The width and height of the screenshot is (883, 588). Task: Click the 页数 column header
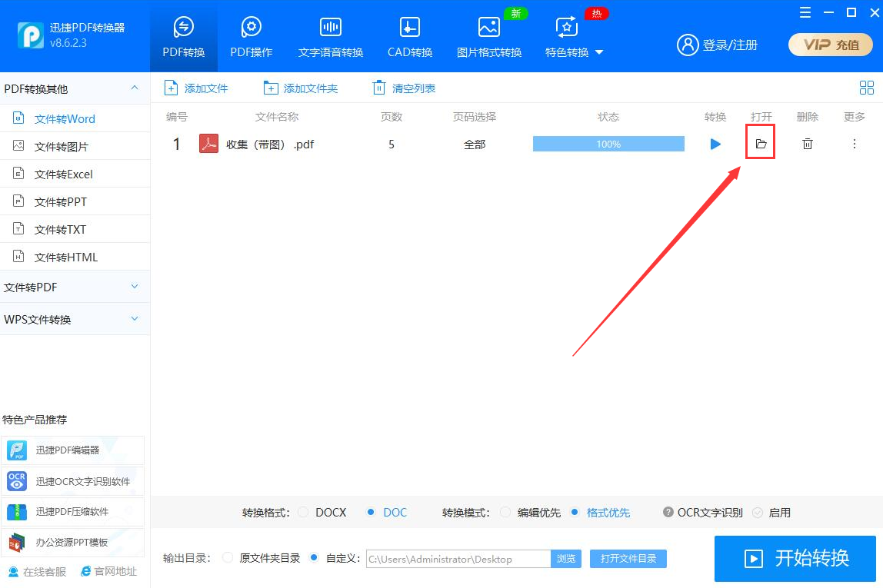[392, 117]
